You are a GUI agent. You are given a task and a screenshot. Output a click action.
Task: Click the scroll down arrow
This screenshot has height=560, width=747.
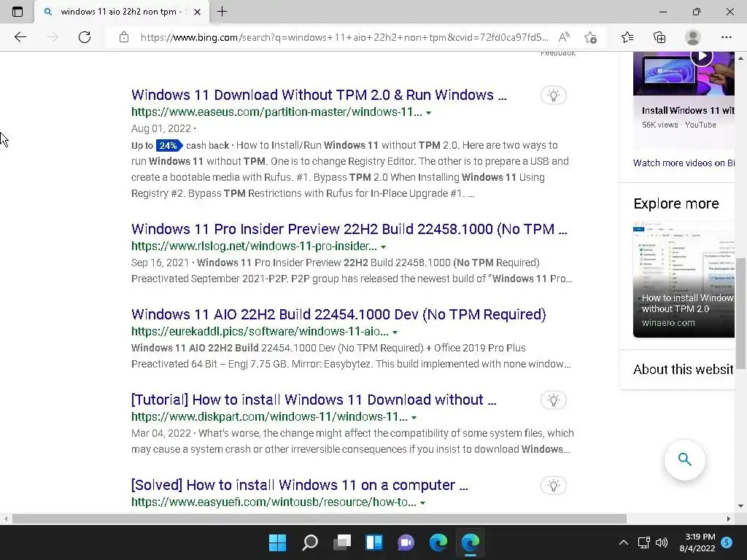740,506
